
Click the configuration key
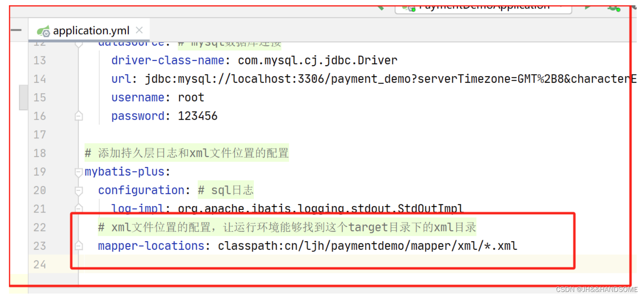pyautogui.click(x=141, y=190)
